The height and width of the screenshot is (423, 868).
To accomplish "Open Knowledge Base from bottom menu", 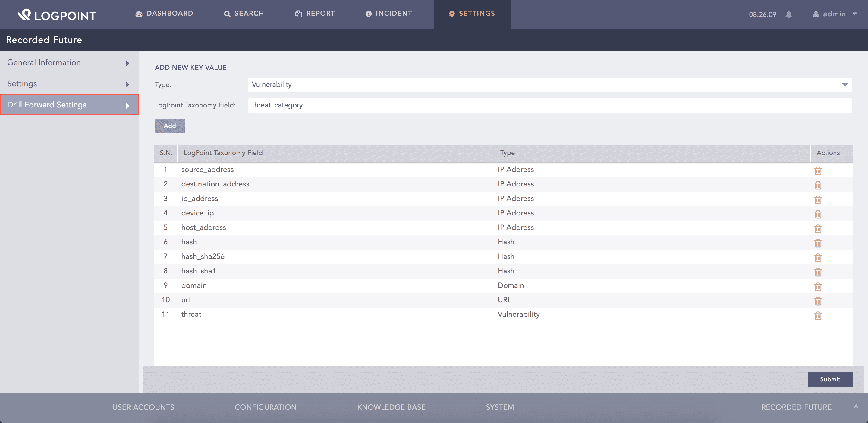I will pyautogui.click(x=391, y=407).
